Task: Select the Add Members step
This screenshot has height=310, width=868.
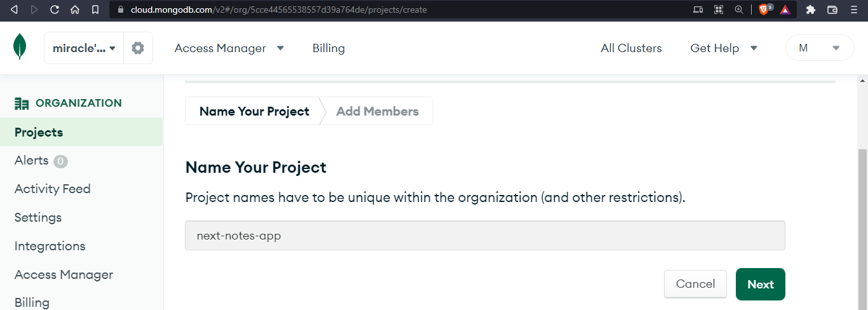Action: click(377, 111)
